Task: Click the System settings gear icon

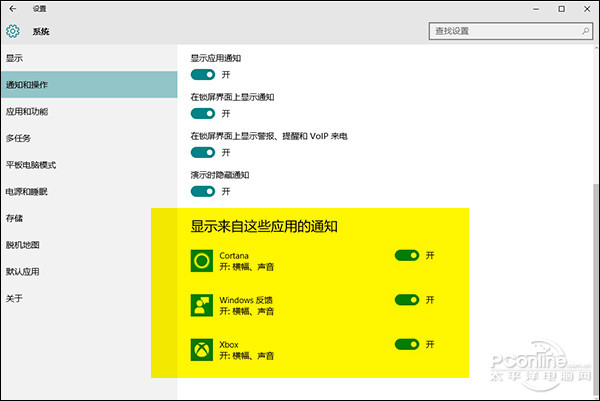Action: pos(13,31)
